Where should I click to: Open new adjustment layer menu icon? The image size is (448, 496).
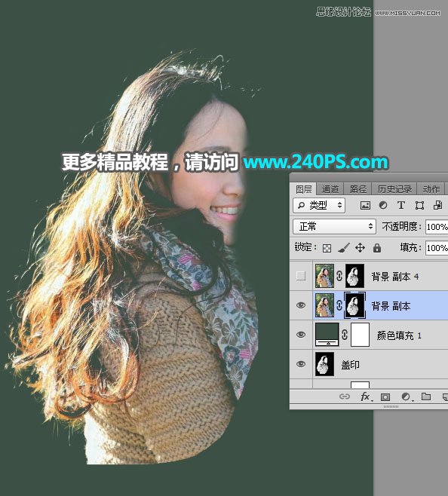[406, 396]
